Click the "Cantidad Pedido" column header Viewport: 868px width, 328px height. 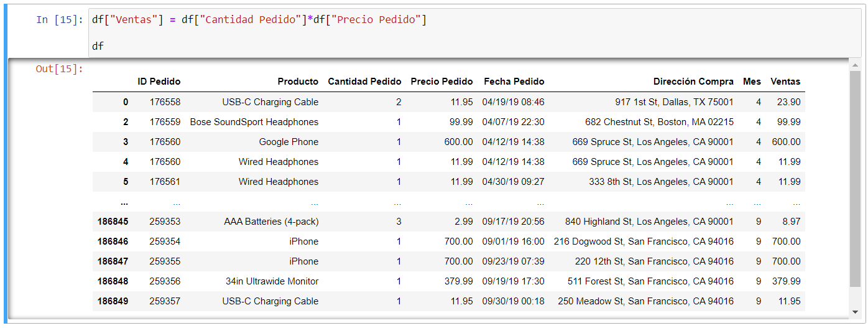coord(364,82)
